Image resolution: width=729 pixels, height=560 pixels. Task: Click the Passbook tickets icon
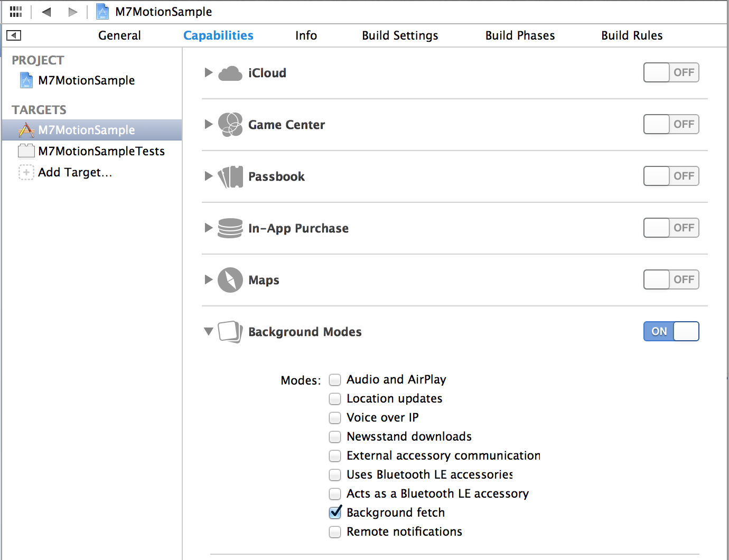[x=230, y=176]
